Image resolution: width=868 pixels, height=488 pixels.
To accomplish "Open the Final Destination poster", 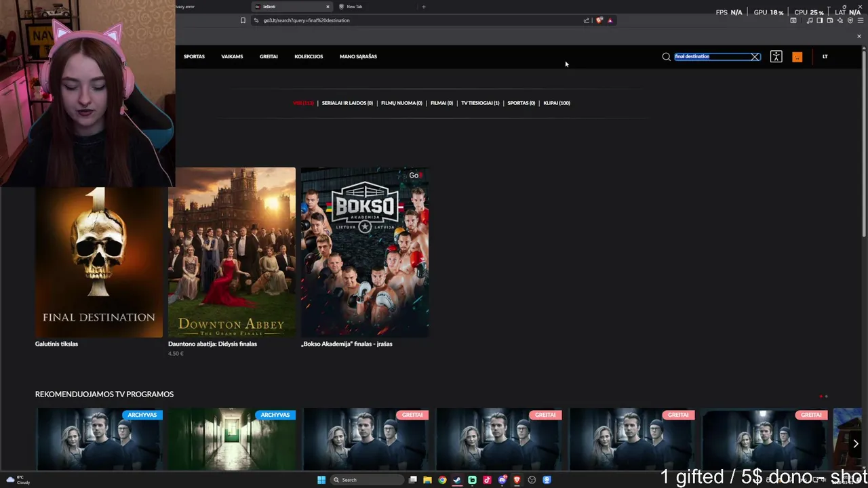I will pos(99,261).
